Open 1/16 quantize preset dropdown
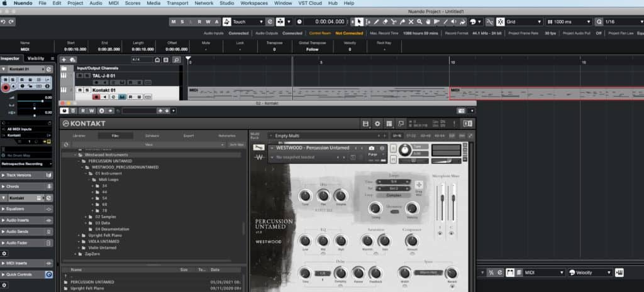The width and height of the screenshot is (644, 292). tap(624, 22)
